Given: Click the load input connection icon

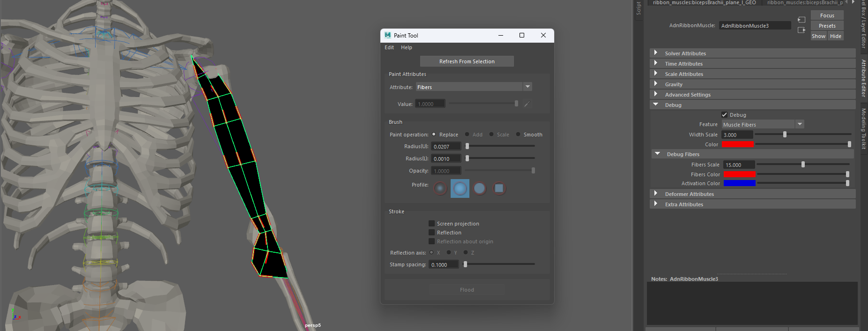Looking at the screenshot, I should click(x=801, y=20).
